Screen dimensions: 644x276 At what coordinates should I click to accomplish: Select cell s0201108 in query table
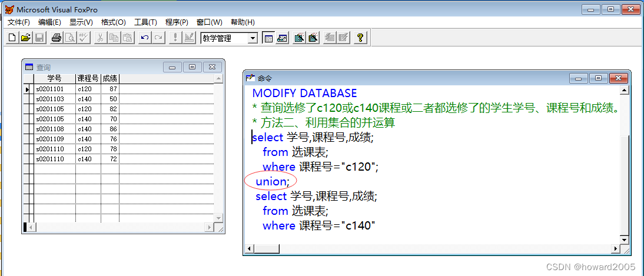(x=55, y=129)
